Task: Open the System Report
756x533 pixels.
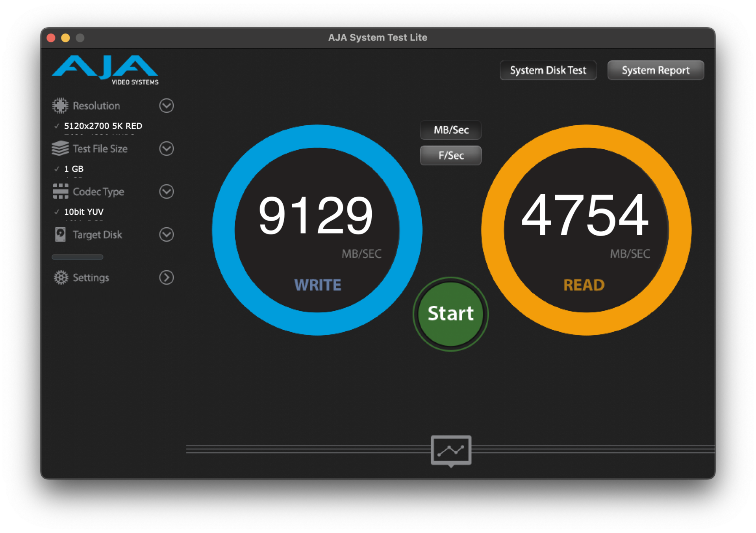Action: (x=656, y=70)
